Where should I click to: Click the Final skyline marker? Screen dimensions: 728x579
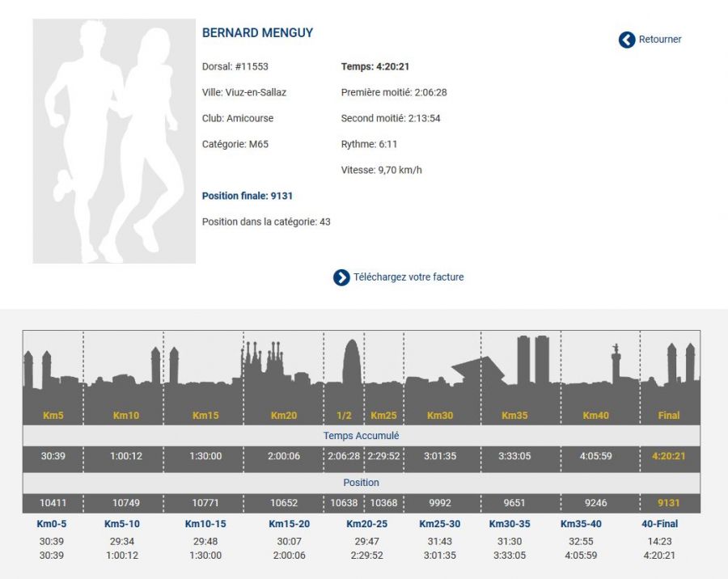[669, 416]
